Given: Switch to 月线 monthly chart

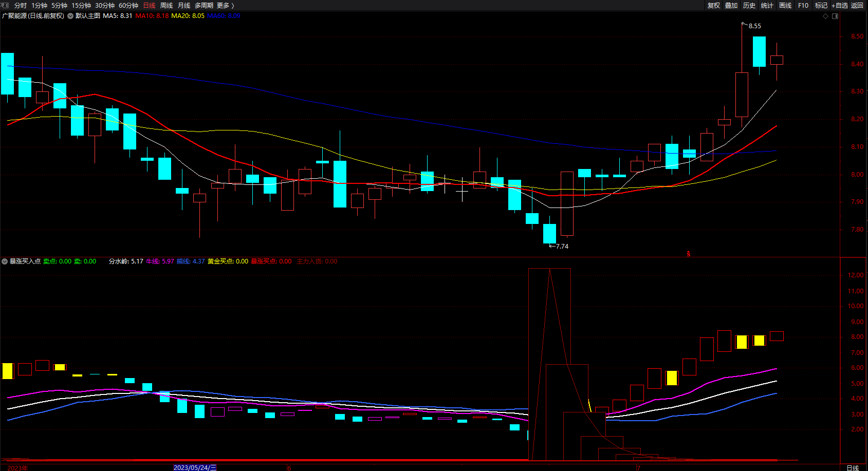Looking at the screenshot, I should tap(184, 5).
